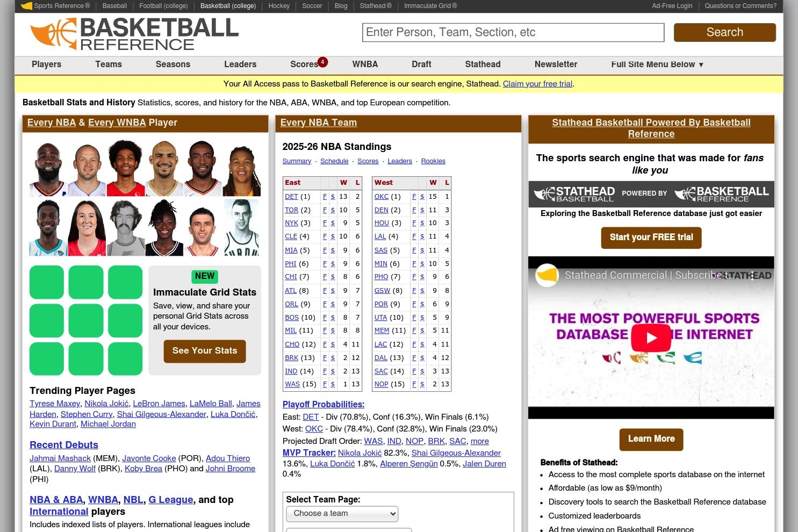798x532 pixels.
Task: Open the HOU team link in West standings
Action: pos(382,223)
